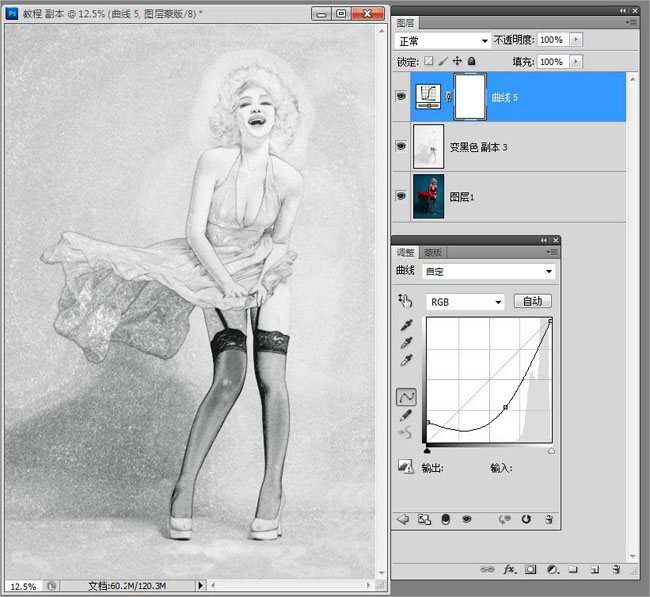Screen dimensions: 650x597
Task: Create a new layer
Action: point(594,570)
